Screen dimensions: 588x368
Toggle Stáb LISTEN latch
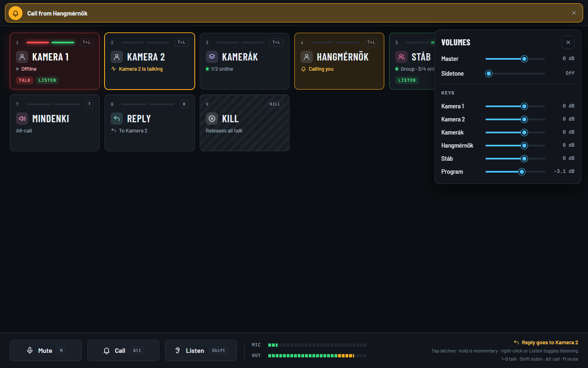[x=407, y=80]
